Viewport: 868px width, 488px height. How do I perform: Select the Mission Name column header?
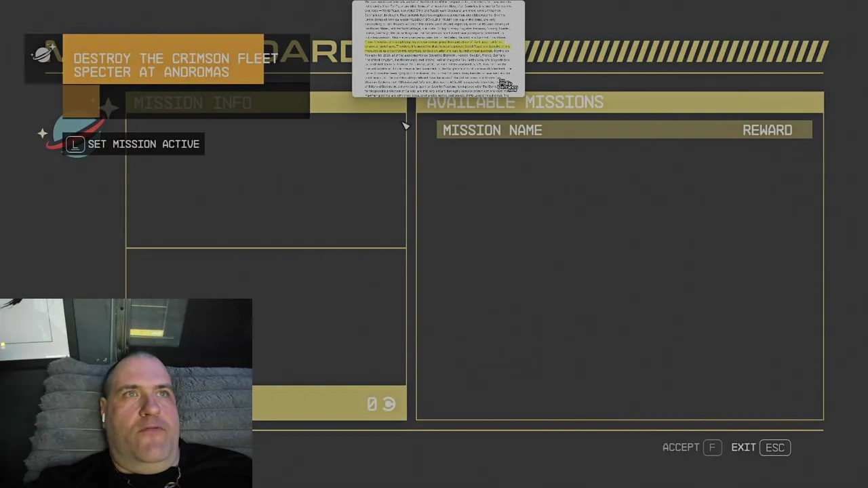[x=492, y=130]
